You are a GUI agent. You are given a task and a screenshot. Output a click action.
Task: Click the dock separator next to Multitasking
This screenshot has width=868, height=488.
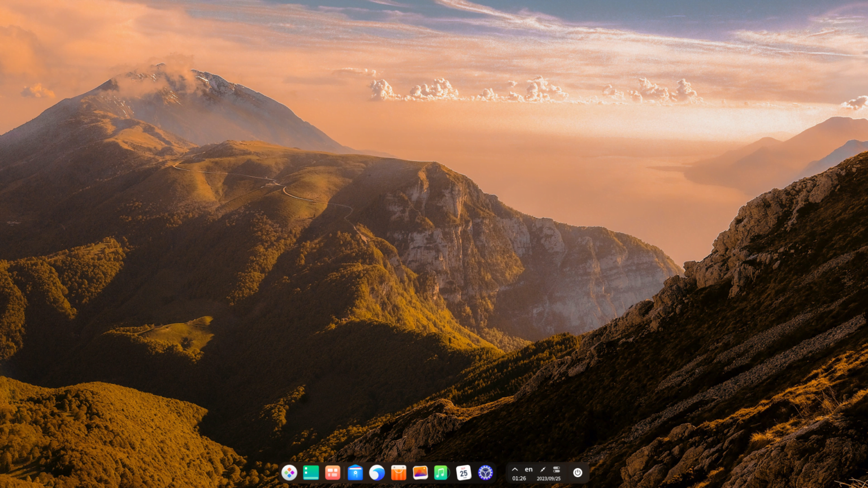[344, 473]
